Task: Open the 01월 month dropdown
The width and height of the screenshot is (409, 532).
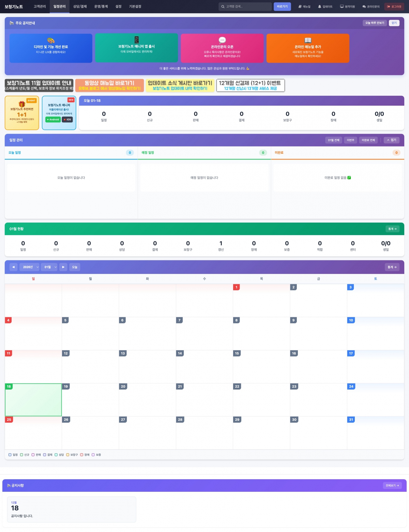Action: pyautogui.click(x=50, y=267)
